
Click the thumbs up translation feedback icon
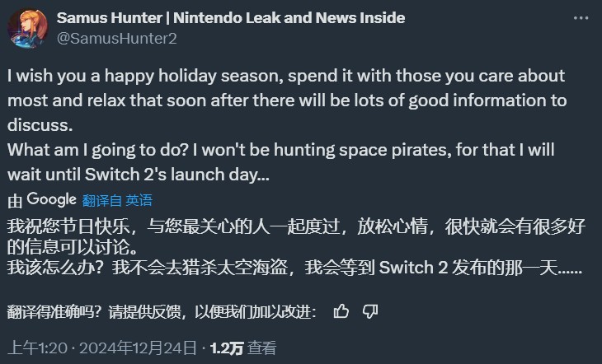click(x=341, y=311)
